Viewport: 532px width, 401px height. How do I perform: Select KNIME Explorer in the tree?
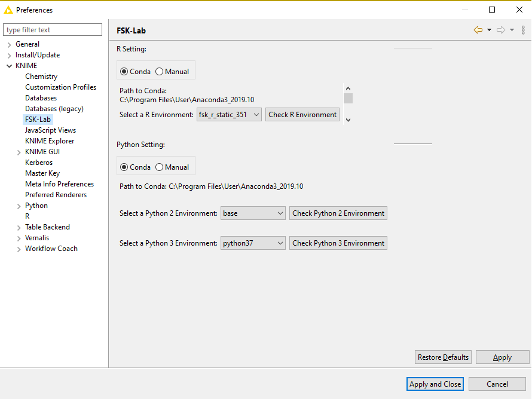[x=50, y=141]
